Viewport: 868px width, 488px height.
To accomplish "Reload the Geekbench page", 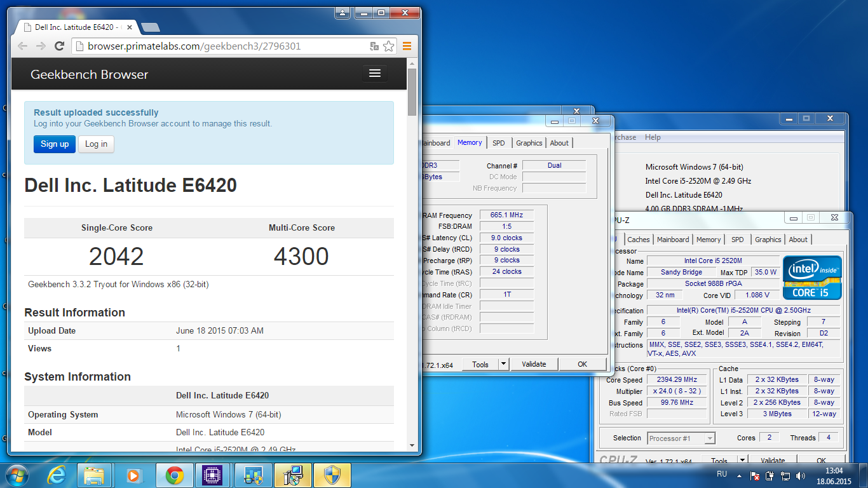I will pyautogui.click(x=59, y=46).
